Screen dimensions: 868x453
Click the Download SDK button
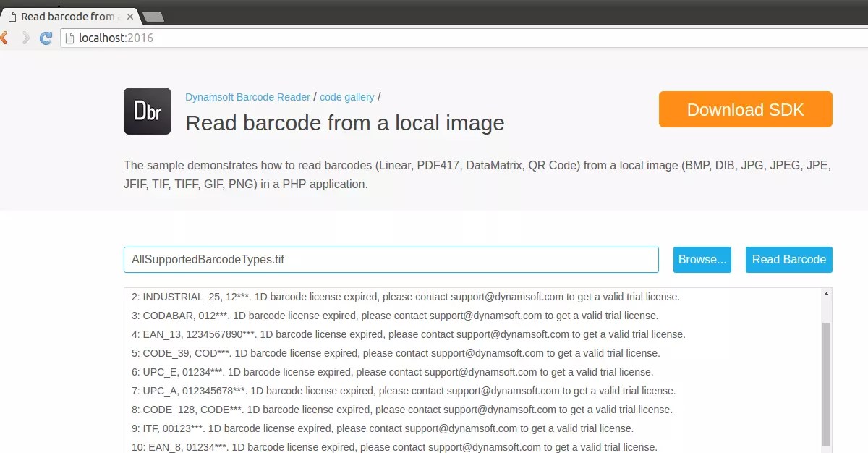click(x=744, y=109)
